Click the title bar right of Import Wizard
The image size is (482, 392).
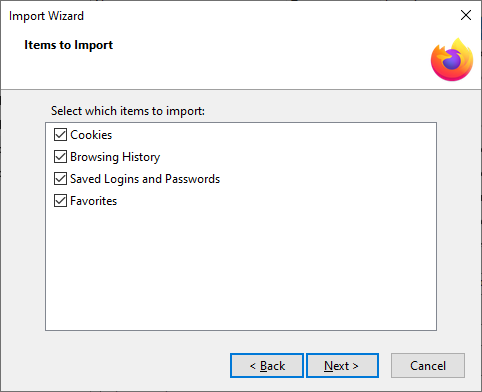(x=267, y=15)
